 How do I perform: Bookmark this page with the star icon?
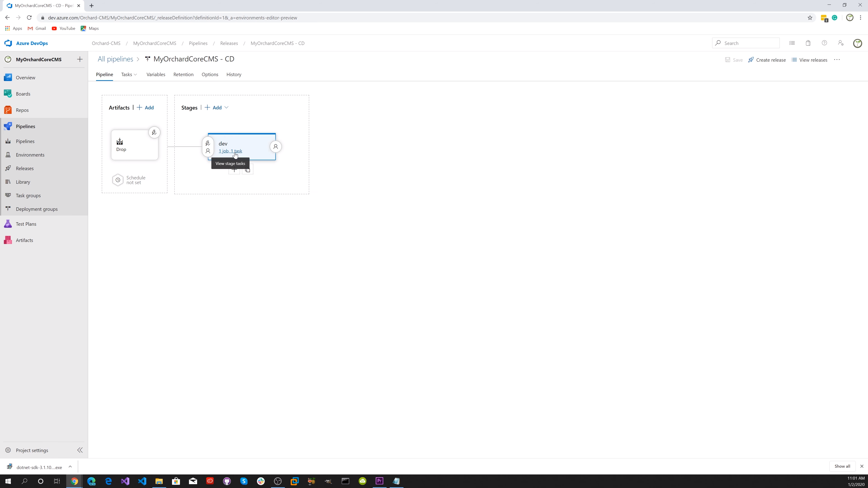810,18
